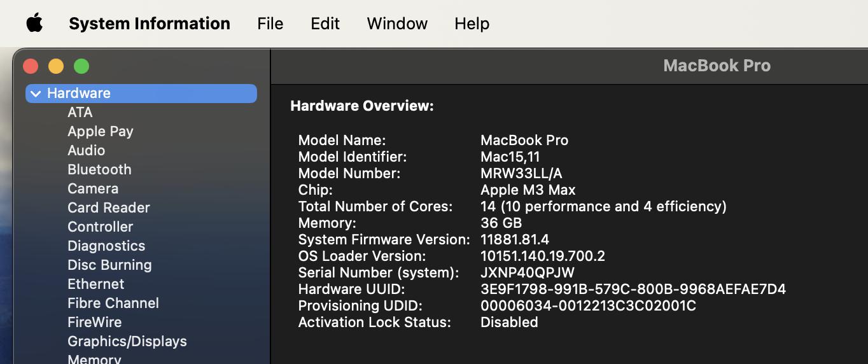Select ATA in the sidebar

(x=80, y=112)
